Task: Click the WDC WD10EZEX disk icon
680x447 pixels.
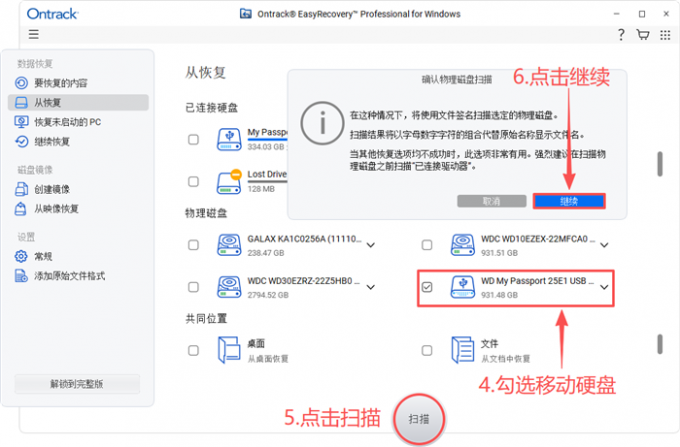Action: 463,245
